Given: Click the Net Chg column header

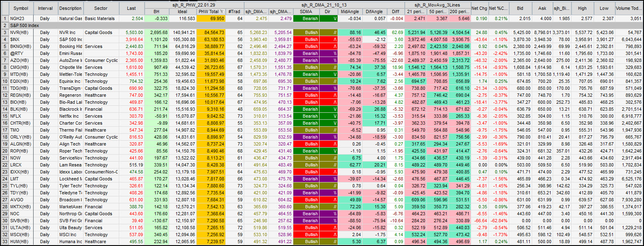Looking at the screenshot, I should point(479,8).
